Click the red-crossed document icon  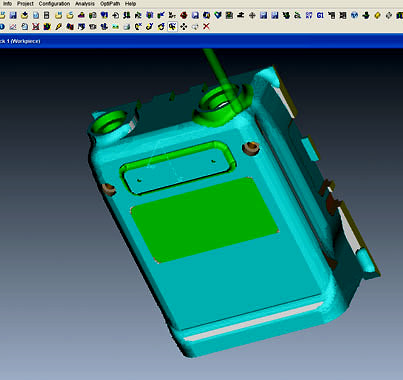[x=36, y=26]
